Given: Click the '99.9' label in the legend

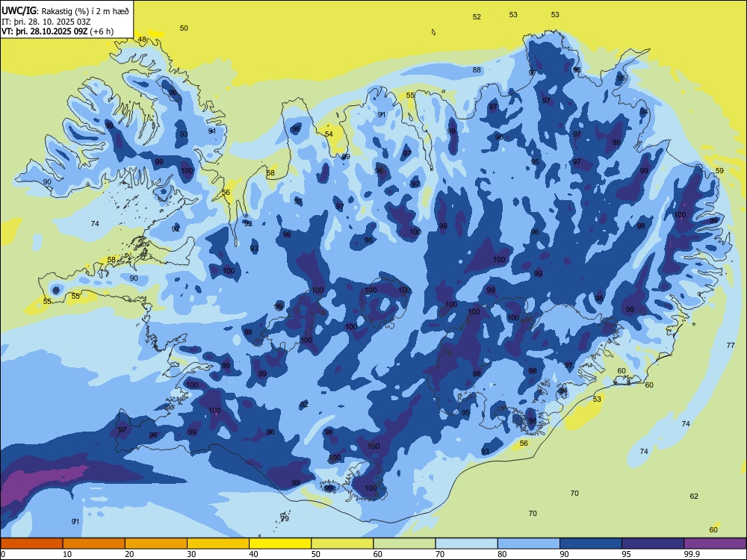Looking at the screenshot, I should tap(691, 554).
